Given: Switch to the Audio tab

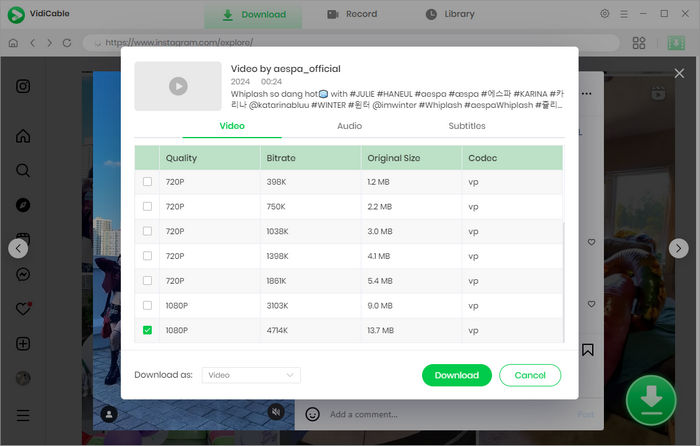Looking at the screenshot, I should 350,126.
